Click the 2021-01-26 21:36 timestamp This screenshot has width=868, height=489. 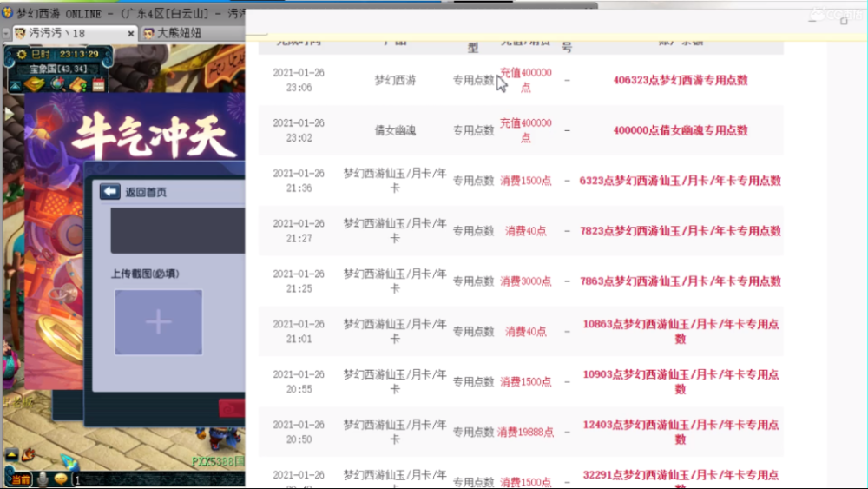point(299,181)
